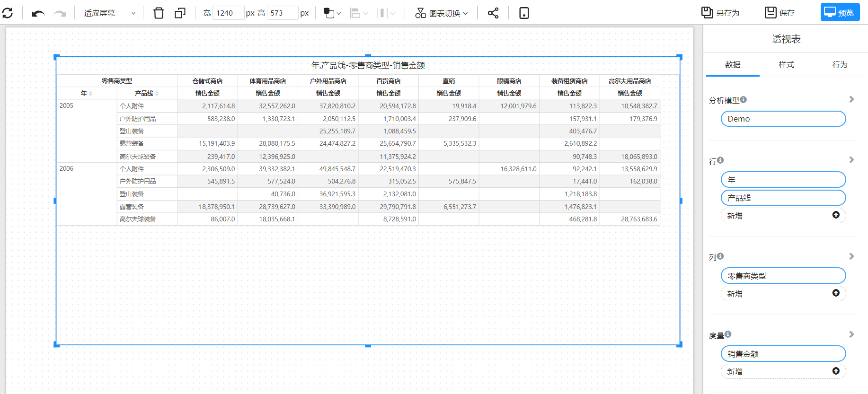Switch to the 样式 tab
The width and height of the screenshot is (868, 394).
(786, 65)
